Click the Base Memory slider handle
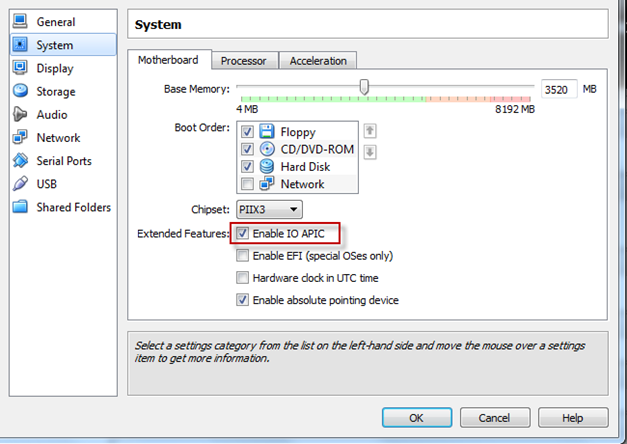This screenshot has width=627, height=444. [x=364, y=87]
